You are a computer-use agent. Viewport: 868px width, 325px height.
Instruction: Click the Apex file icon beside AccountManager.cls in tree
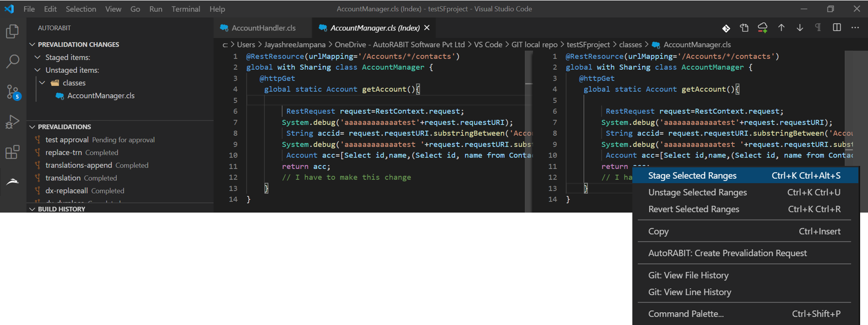coord(60,96)
